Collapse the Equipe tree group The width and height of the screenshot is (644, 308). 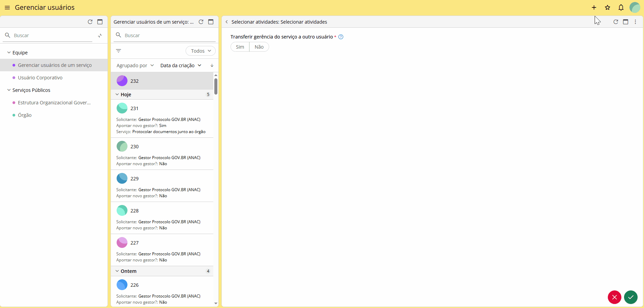click(x=9, y=53)
